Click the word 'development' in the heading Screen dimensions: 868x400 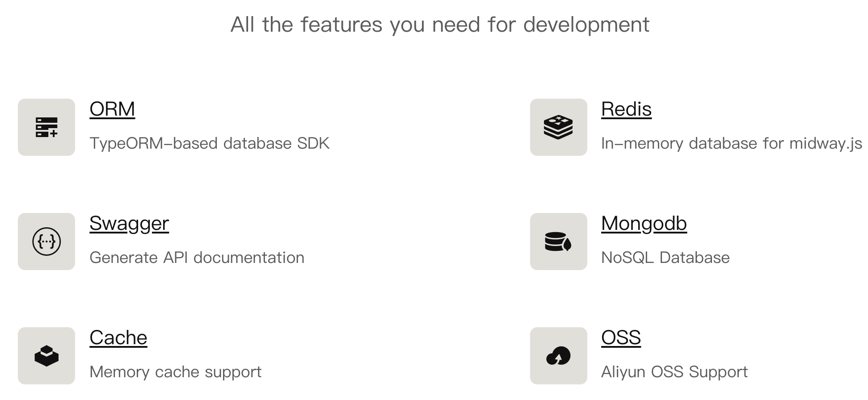click(586, 25)
